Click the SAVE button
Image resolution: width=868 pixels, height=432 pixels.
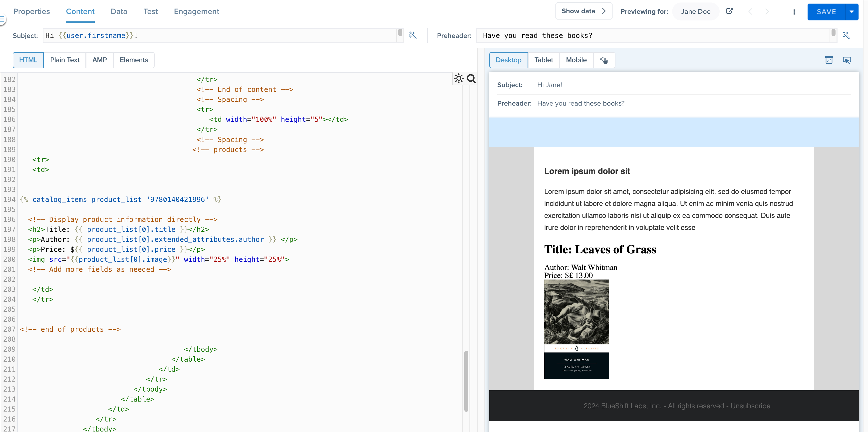pos(826,12)
